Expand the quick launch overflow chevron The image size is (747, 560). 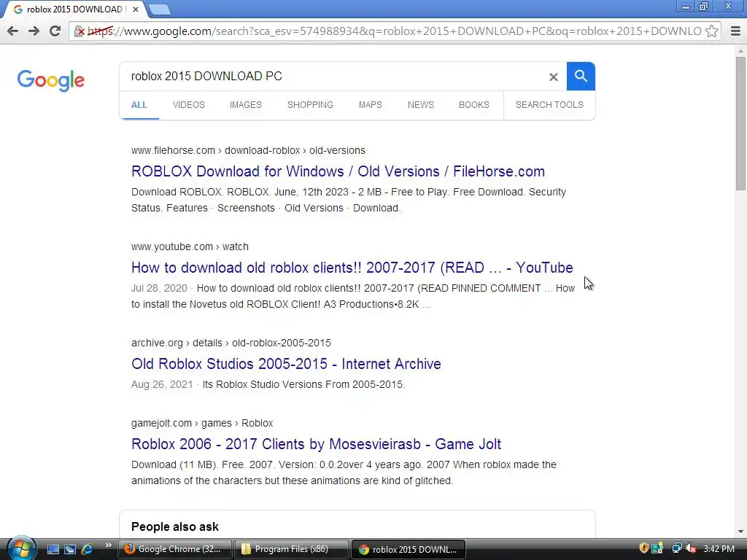point(108,545)
